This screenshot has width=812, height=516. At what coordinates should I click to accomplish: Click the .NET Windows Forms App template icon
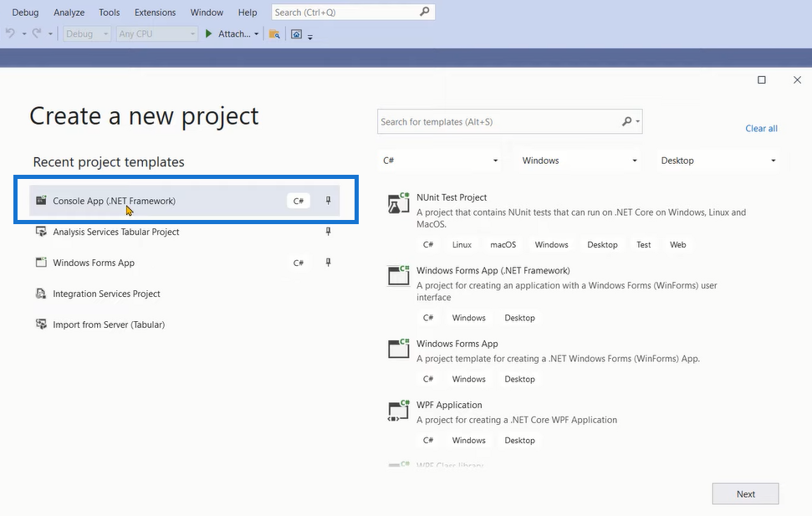click(x=399, y=348)
